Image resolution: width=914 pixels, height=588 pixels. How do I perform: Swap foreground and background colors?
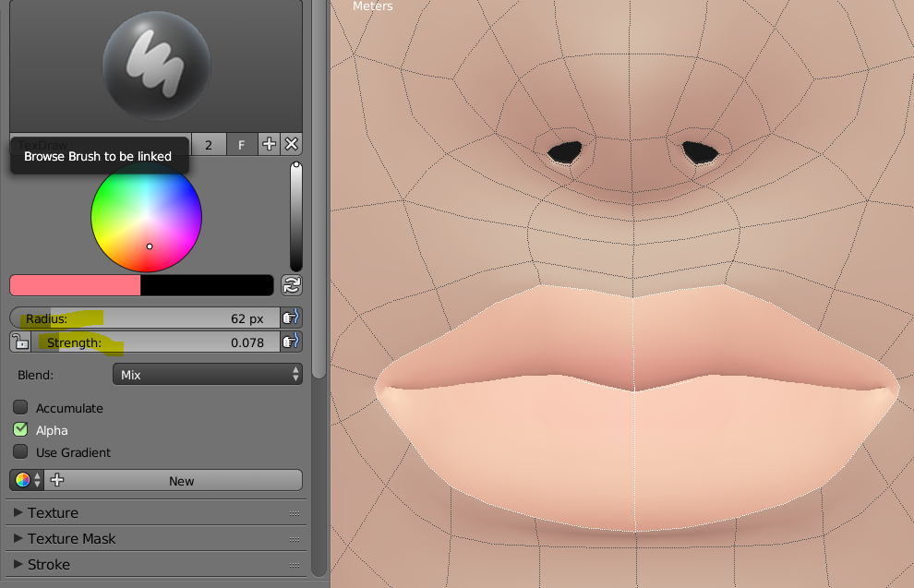point(292,285)
